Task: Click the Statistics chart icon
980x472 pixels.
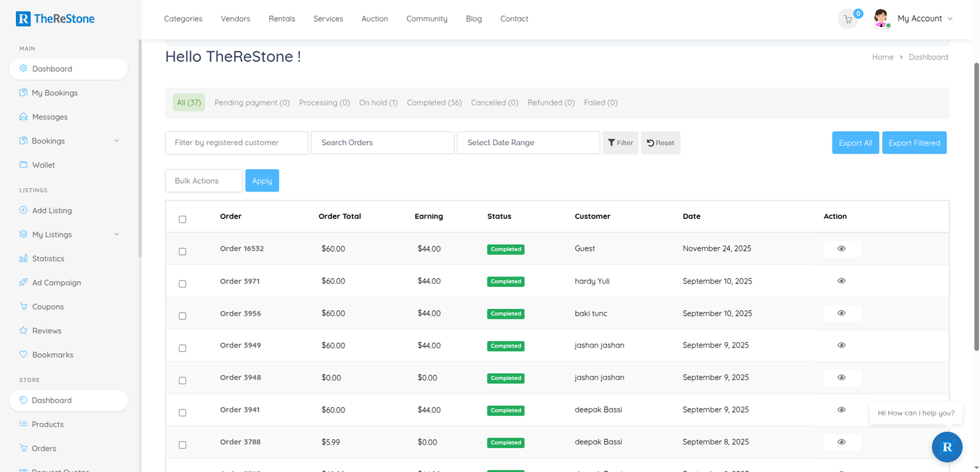Action: [x=23, y=259]
